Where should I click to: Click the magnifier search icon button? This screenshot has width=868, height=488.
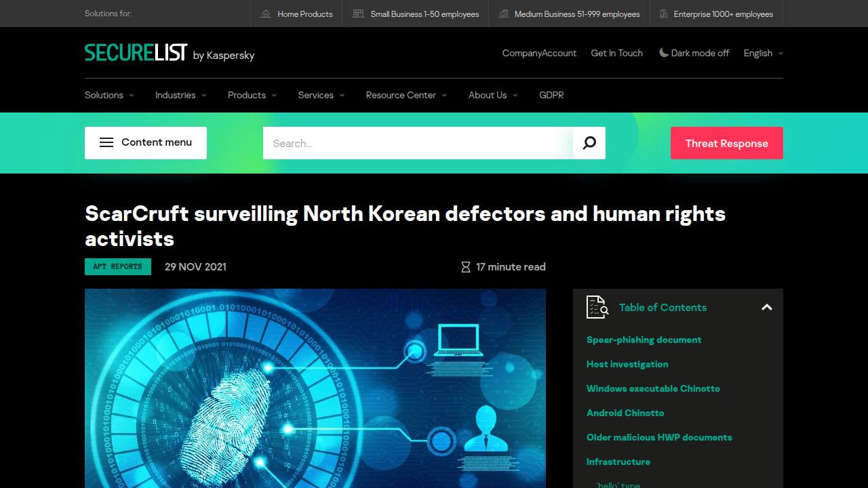pyautogui.click(x=589, y=143)
